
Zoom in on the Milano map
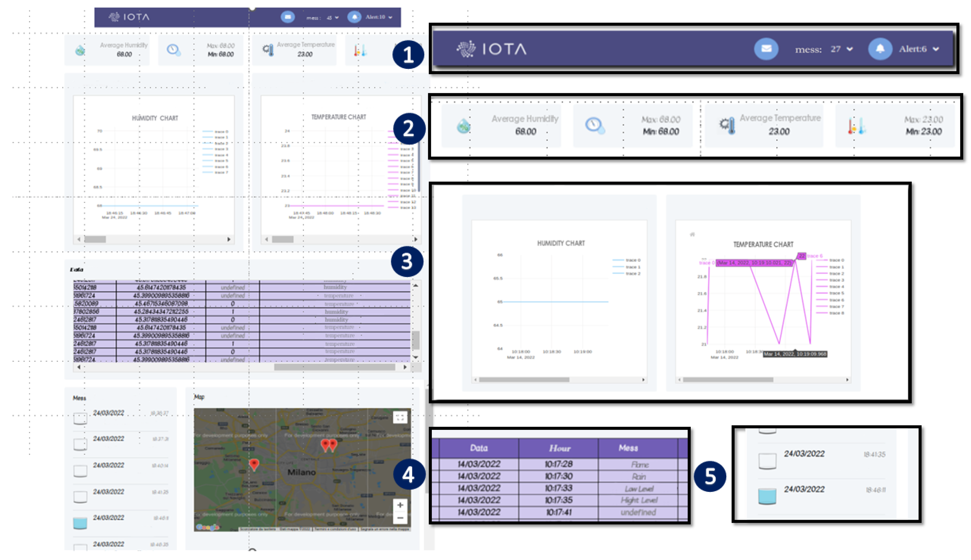[x=400, y=505]
